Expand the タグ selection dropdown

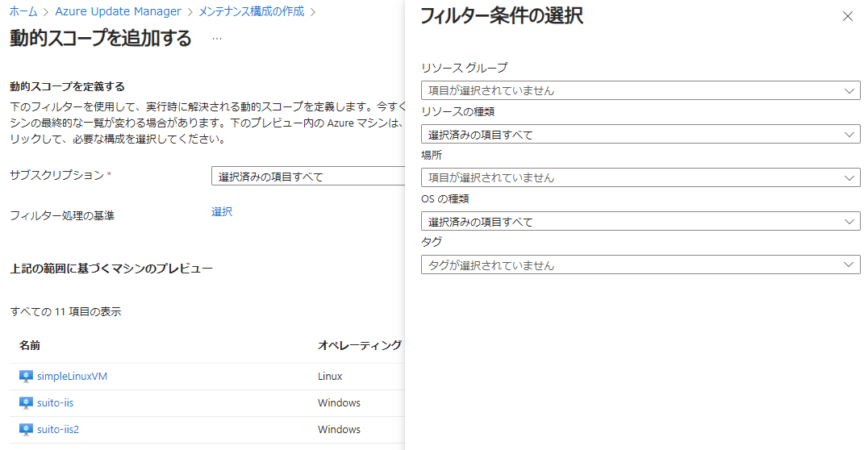click(x=640, y=265)
